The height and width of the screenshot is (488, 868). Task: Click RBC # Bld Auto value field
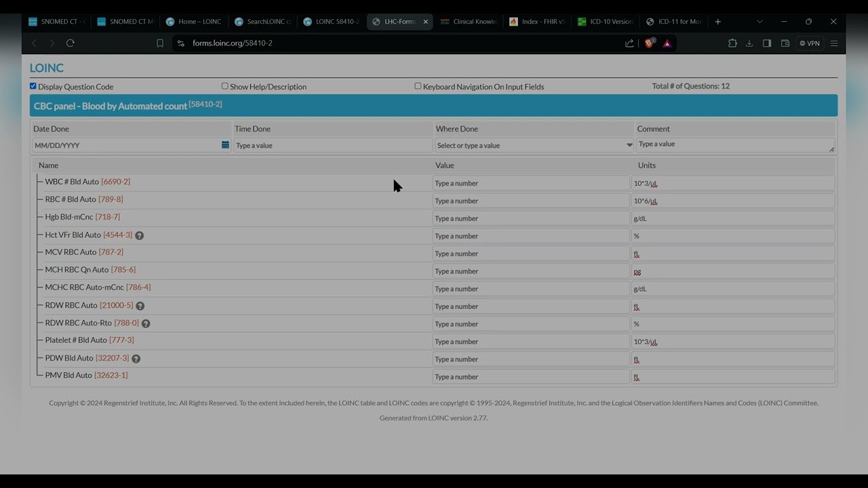click(x=531, y=201)
